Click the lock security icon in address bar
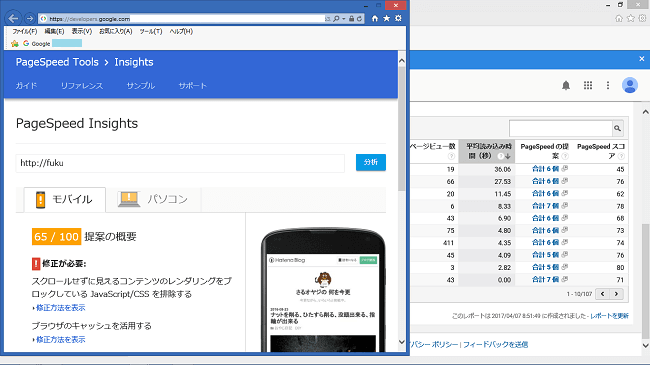650x365 pixels. coord(352,19)
